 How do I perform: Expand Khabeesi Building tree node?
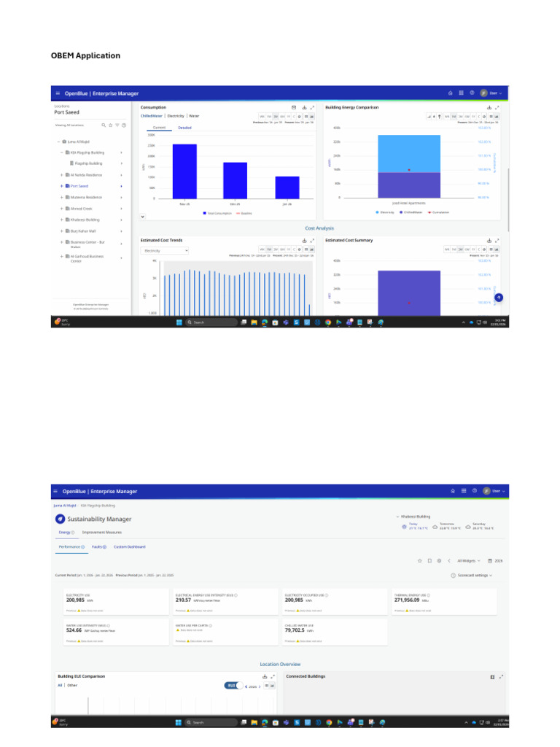click(61, 220)
